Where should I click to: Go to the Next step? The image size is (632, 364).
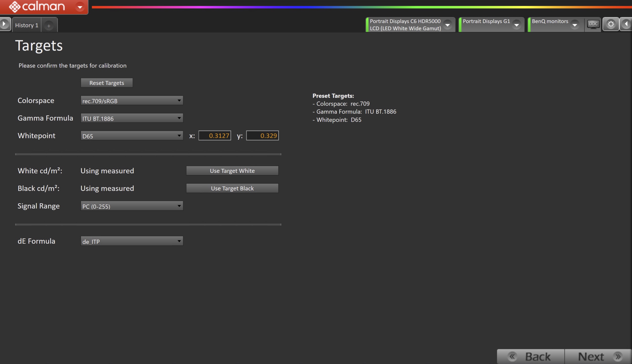(x=598, y=356)
